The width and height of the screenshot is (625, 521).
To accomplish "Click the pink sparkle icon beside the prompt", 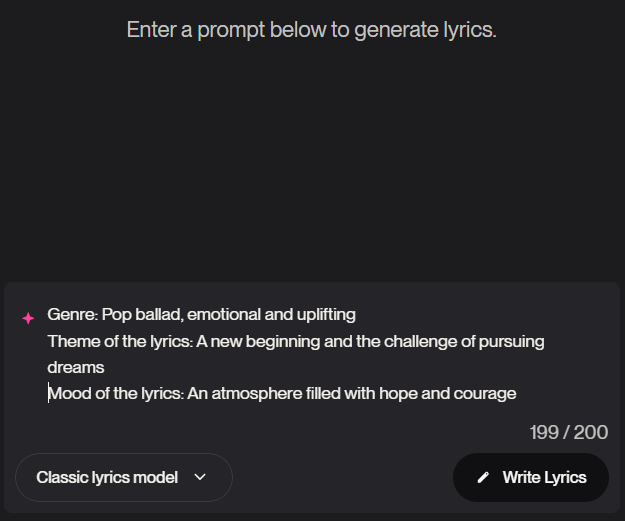I will pos(28,318).
